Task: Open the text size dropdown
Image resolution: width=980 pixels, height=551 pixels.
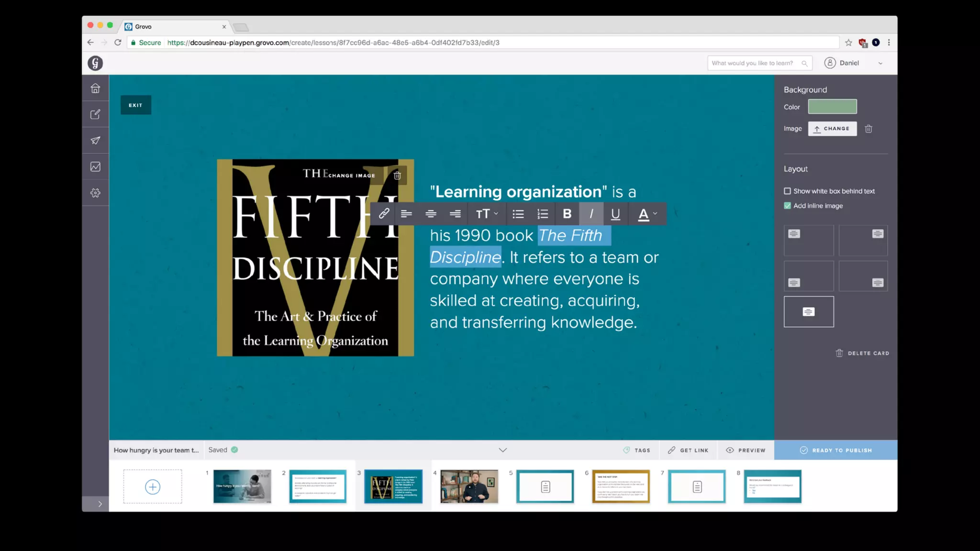Action: point(487,214)
